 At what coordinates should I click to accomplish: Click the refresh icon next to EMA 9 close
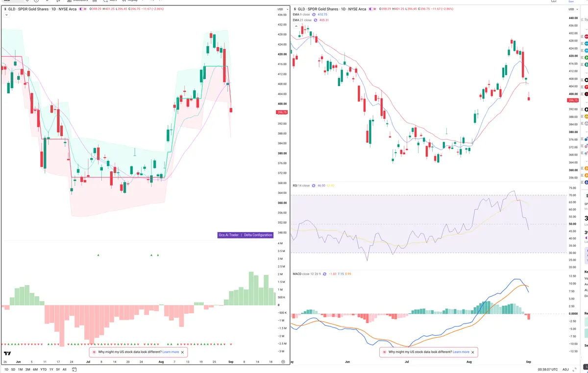(314, 15)
